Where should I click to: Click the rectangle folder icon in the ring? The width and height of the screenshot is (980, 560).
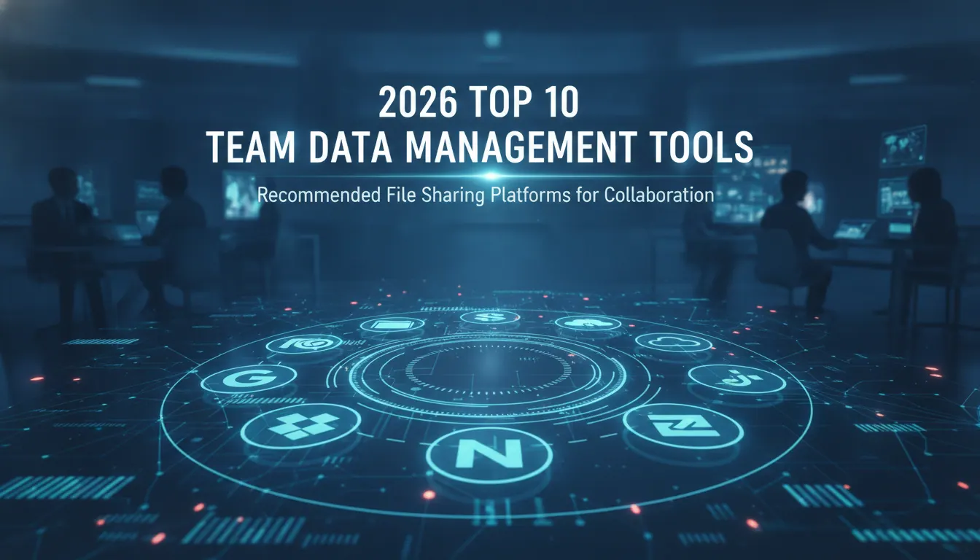(x=392, y=325)
